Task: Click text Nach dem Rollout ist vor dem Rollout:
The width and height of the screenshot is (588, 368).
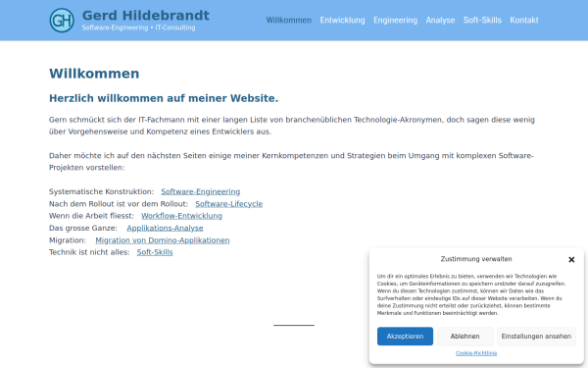Action: (119, 204)
